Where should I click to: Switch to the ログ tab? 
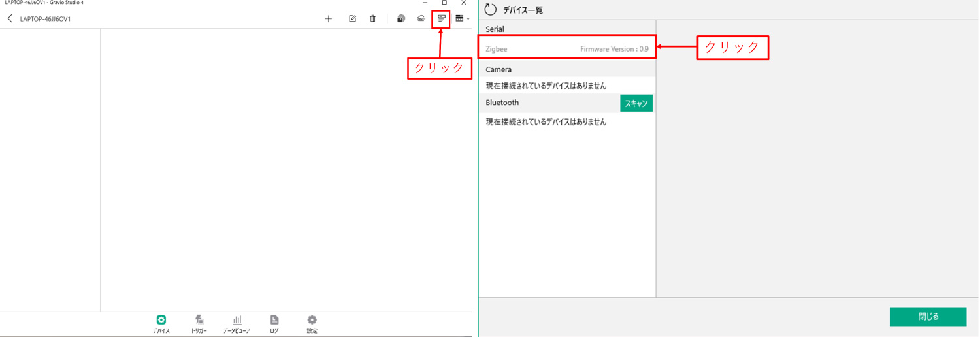(x=274, y=324)
